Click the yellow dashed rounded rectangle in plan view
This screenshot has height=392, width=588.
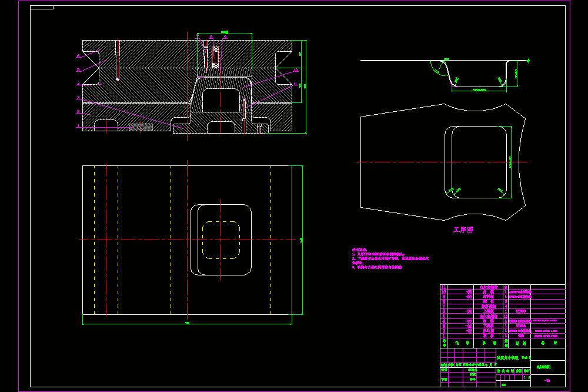click(x=221, y=240)
